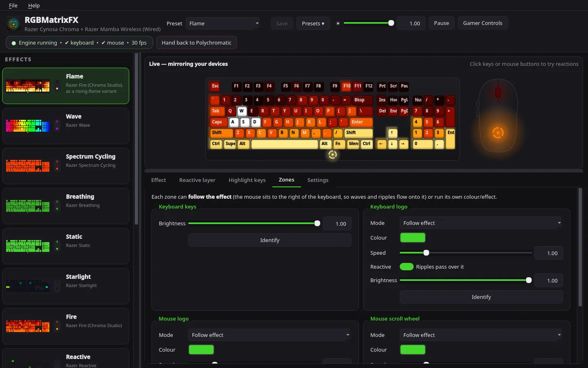Screen dimensions: 588x368
Task: Open Keyboard logo Mode dropdown
Action: (481, 223)
